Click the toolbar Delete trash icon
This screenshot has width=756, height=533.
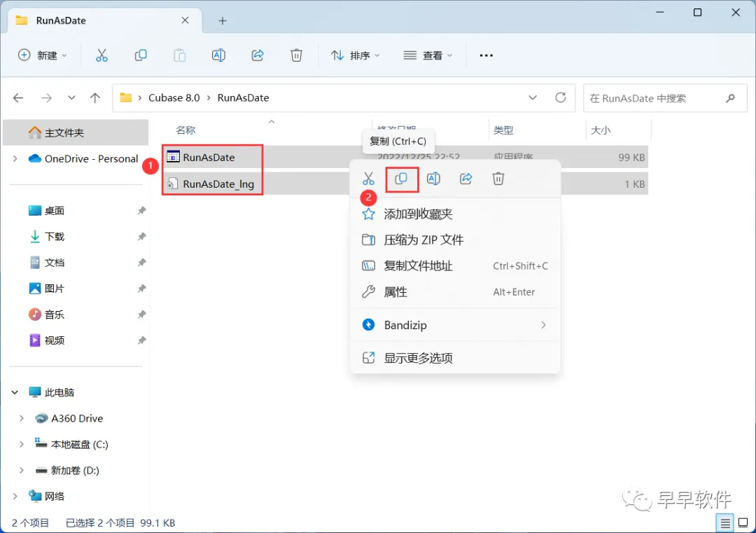click(x=296, y=55)
